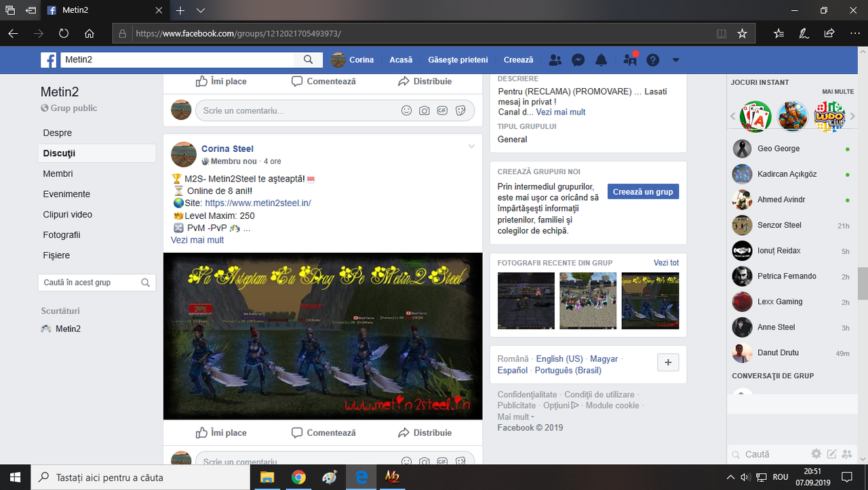
Task: Click the Caută în acest grup field
Action: point(97,283)
